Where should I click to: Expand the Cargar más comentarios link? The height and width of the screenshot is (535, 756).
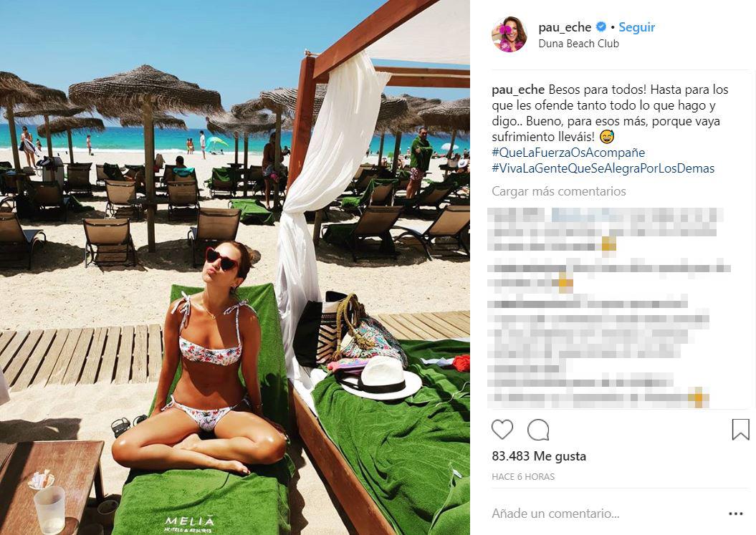click(x=559, y=191)
